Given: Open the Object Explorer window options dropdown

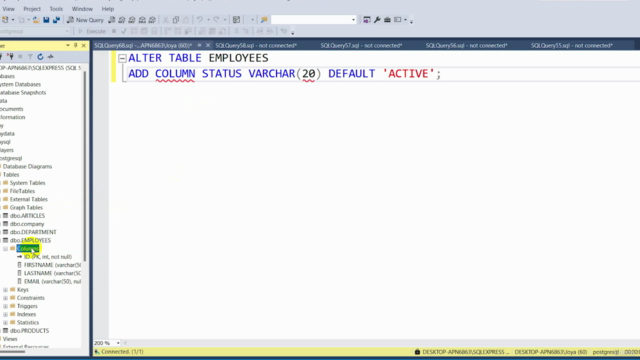Looking at the screenshot, I should (x=68, y=46).
